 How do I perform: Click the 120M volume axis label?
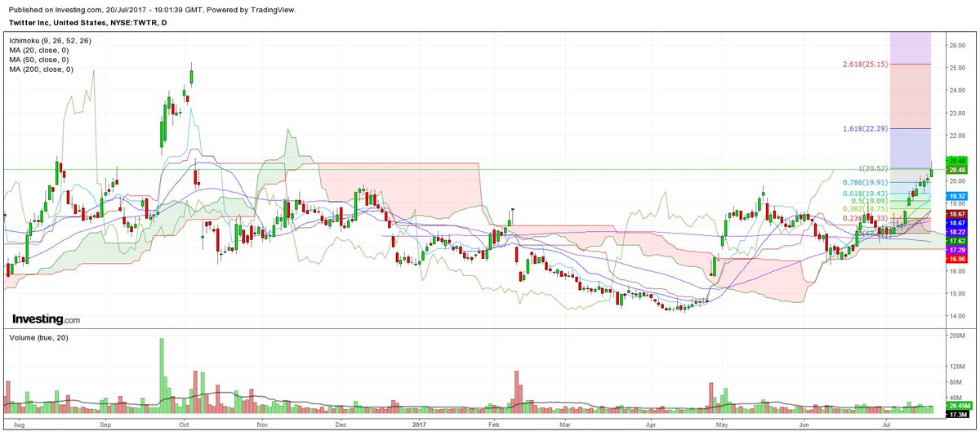pyautogui.click(x=957, y=366)
